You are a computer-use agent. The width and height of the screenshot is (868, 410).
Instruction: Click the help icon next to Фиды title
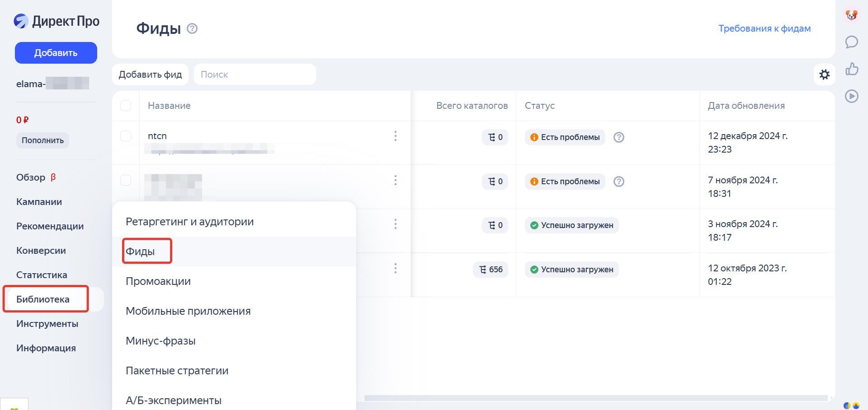click(192, 28)
